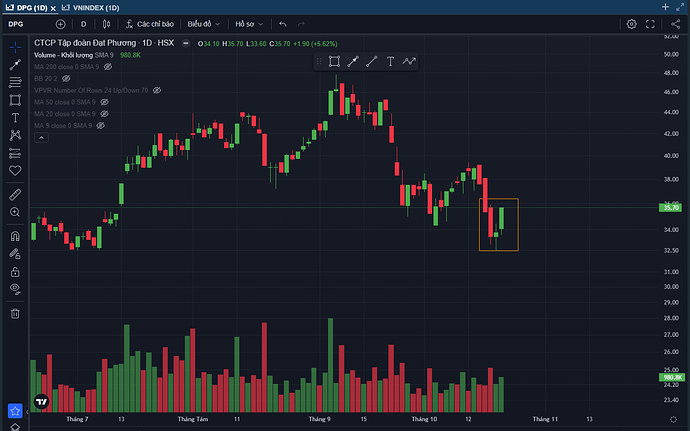Select the crosshair cursor tool

[15, 46]
